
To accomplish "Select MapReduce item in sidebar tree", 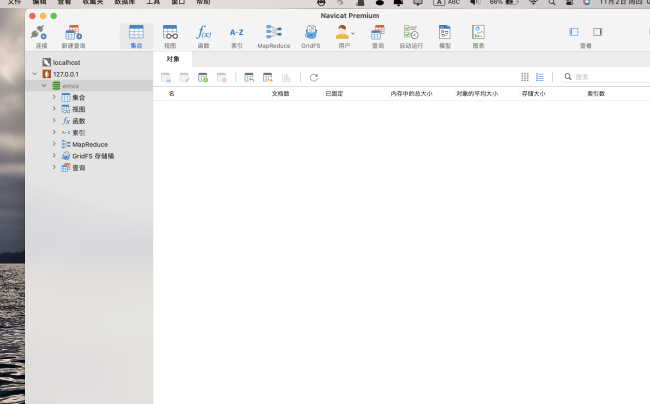I will click(90, 144).
